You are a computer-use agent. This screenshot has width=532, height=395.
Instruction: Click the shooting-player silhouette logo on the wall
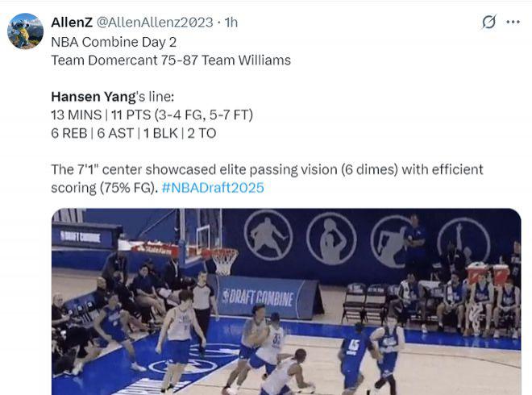click(331, 239)
